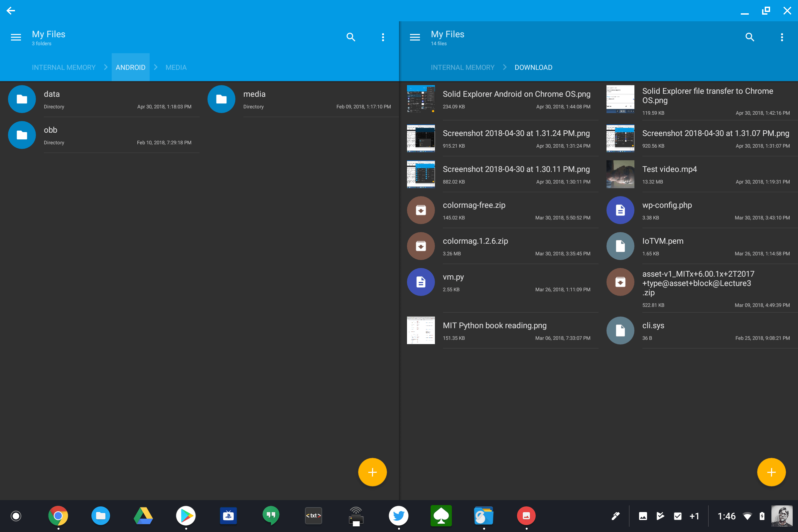Select file name 'MIT Python book reading.png'
This screenshot has height=532, width=798.
coord(495,326)
